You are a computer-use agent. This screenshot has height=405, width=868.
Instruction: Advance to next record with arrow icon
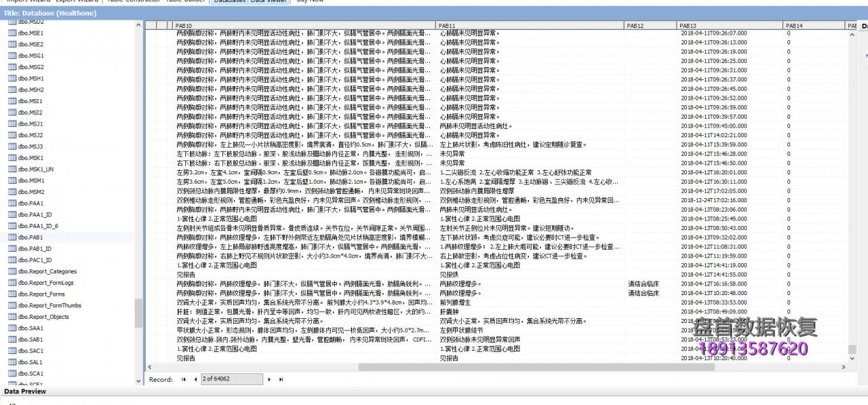click(269, 379)
